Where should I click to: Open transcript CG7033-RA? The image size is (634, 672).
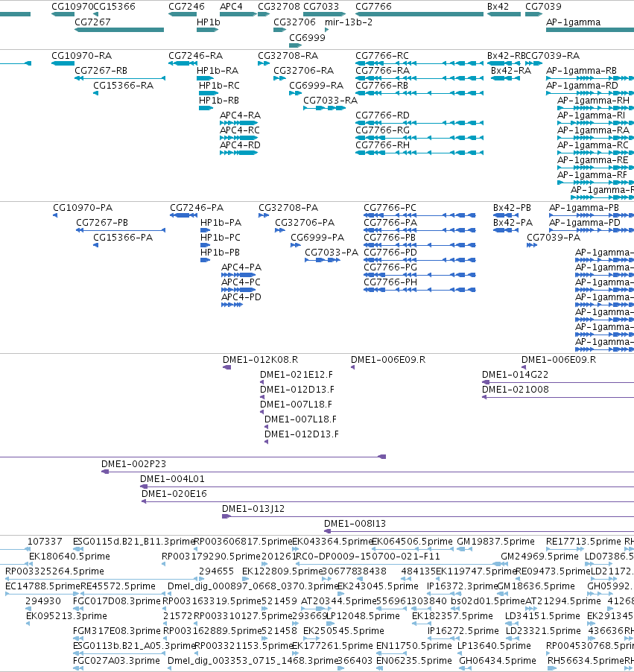330,101
